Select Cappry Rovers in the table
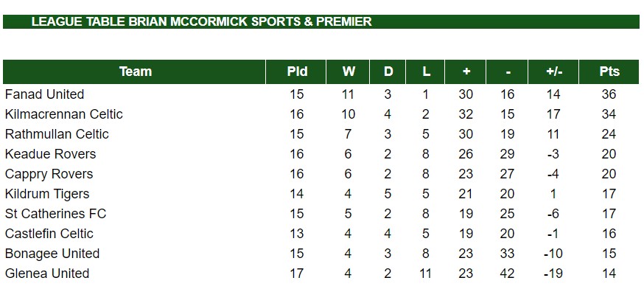This screenshot has height=303, width=644. [49, 174]
